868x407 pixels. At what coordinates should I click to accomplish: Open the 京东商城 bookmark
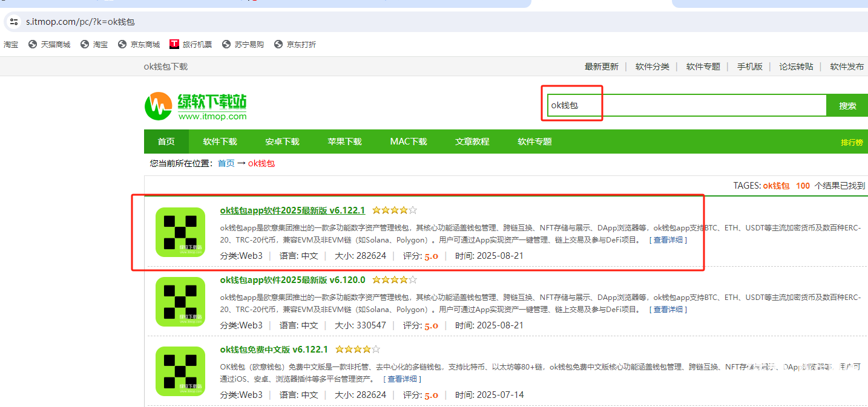tap(139, 44)
